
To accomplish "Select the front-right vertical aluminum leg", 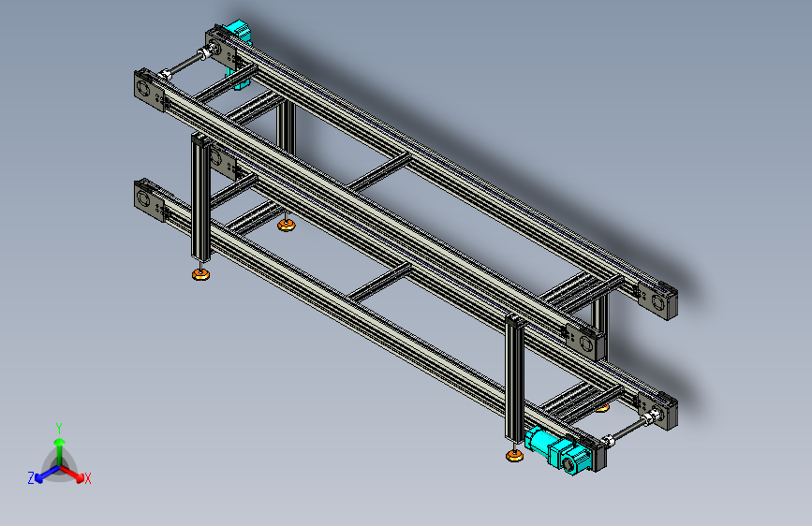I will (x=514, y=378).
